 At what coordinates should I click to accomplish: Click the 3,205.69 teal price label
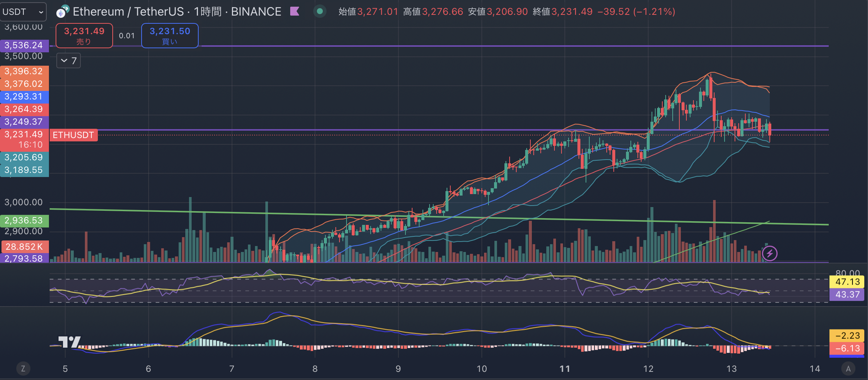click(24, 157)
